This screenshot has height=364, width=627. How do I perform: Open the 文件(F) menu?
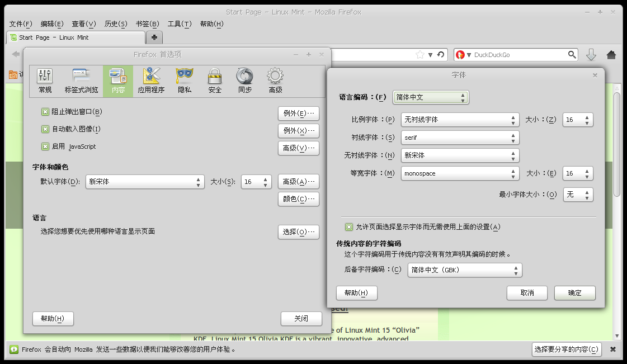[x=21, y=24]
